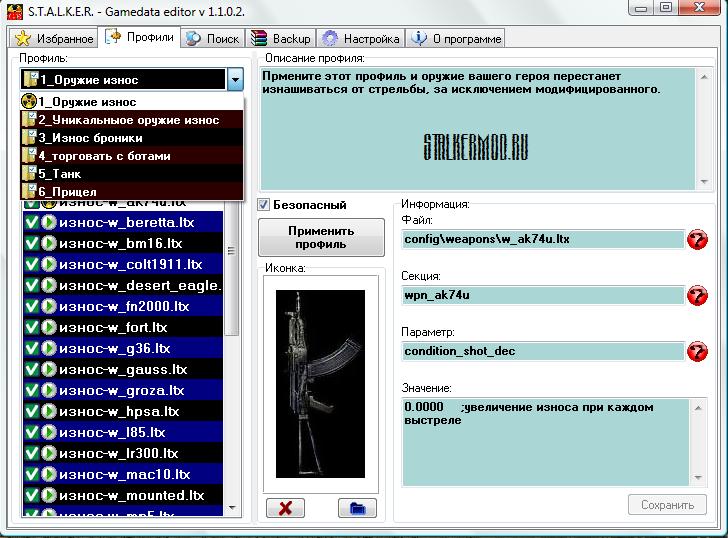Click the Сохранить button

[x=667, y=505]
